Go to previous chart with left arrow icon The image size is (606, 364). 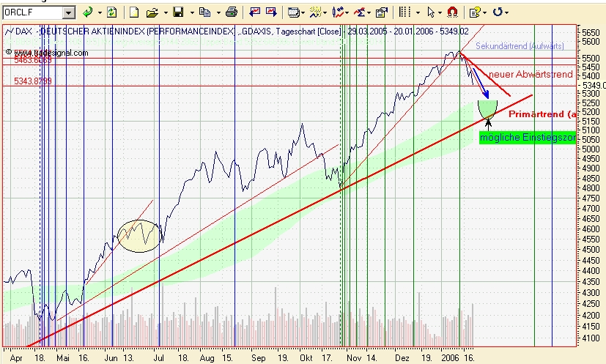pyautogui.click(x=255, y=12)
